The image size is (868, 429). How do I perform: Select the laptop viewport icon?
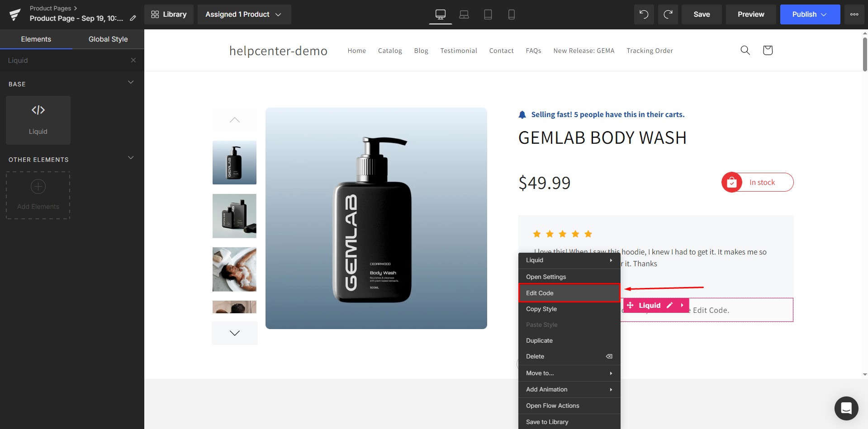click(464, 14)
